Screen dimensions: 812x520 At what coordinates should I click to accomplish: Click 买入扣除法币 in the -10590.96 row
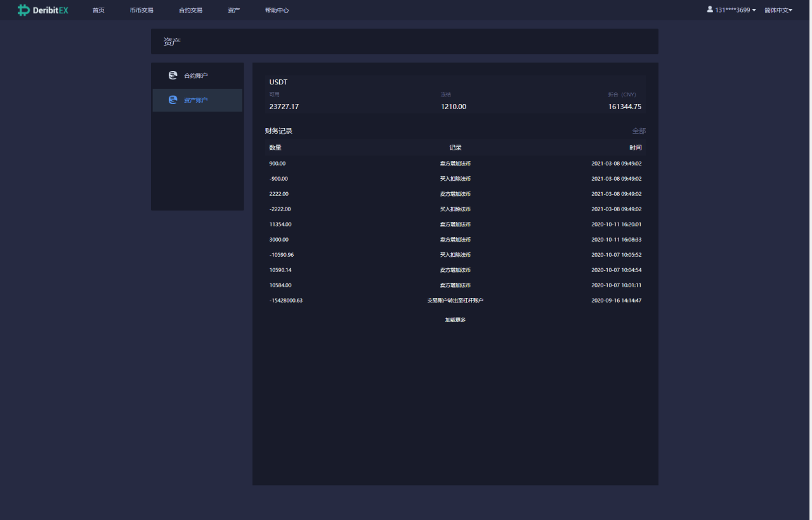pos(455,255)
